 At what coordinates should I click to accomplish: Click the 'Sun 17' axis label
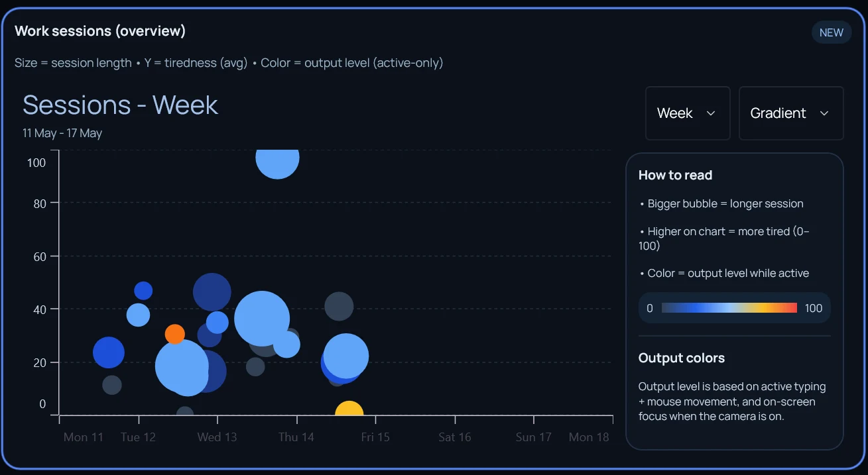(x=534, y=437)
